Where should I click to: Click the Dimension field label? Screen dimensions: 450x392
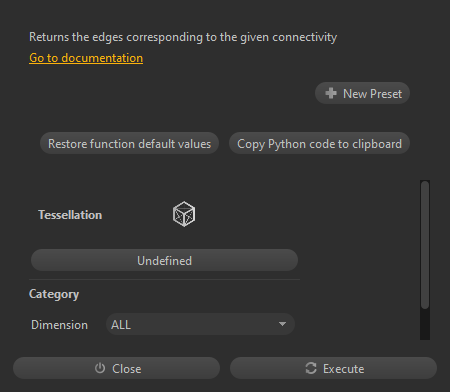click(x=59, y=325)
